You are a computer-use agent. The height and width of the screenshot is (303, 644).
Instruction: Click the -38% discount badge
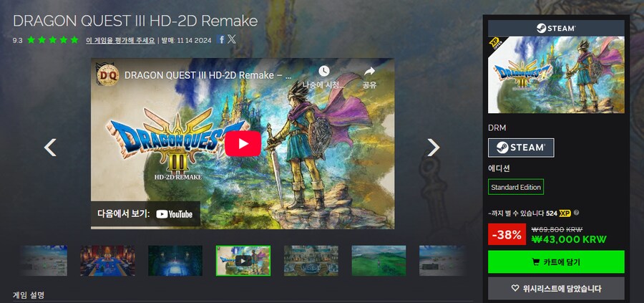[x=507, y=235]
